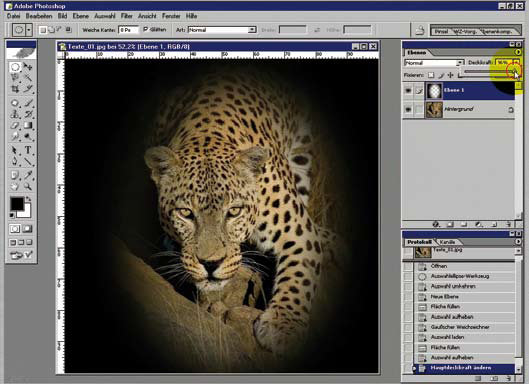Hide the Hintergrund layer eye
This screenshot has height=384, width=529.
click(x=408, y=110)
